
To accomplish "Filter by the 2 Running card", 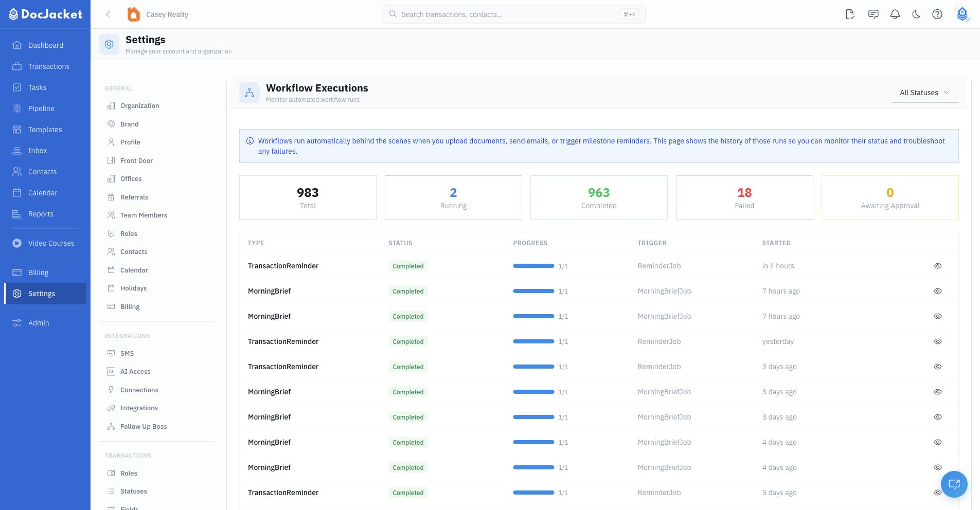I will pos(453,197).
